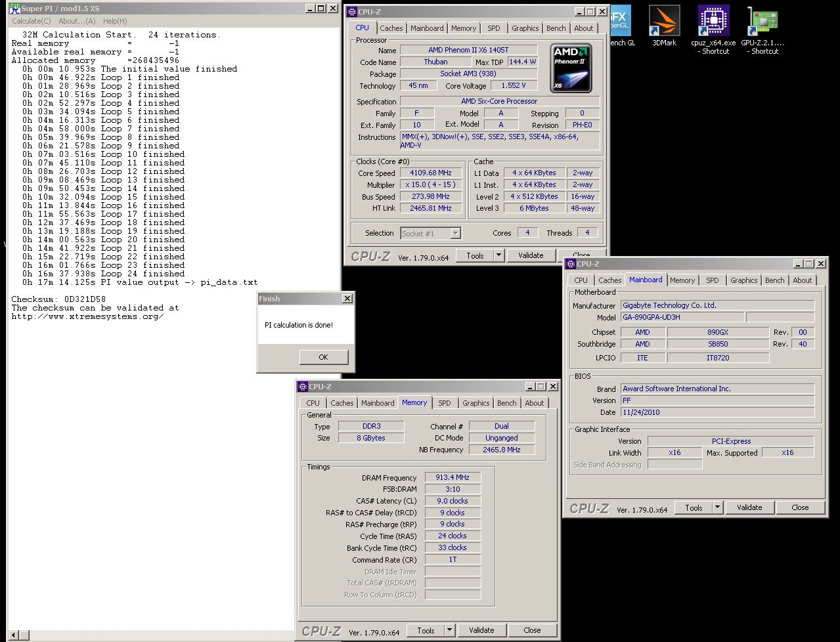Confirm OK in the Finish dialog
The height and width of the screenshot is (642, 840).
[x=323, y=357]
